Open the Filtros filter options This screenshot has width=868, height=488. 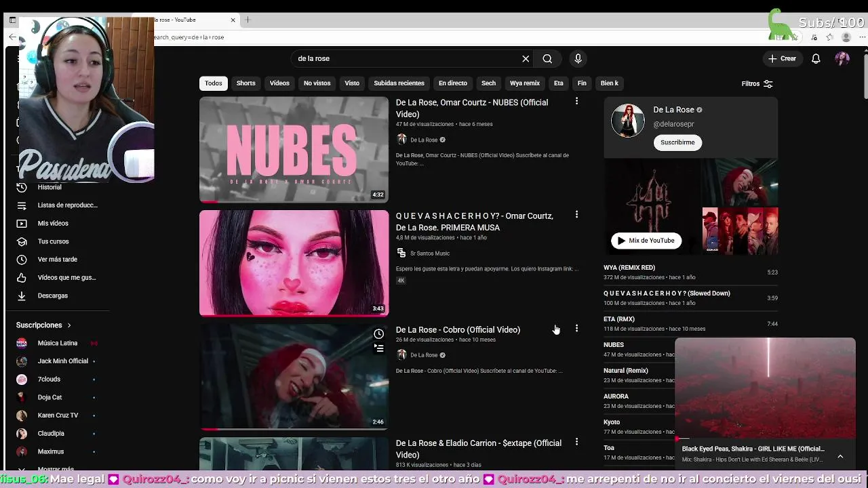pyautogui.click(x=757, y=83)
